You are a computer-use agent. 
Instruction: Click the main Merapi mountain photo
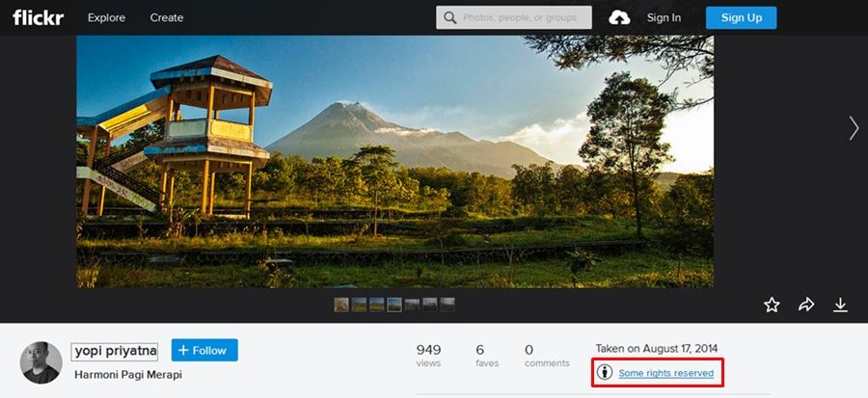394,161
